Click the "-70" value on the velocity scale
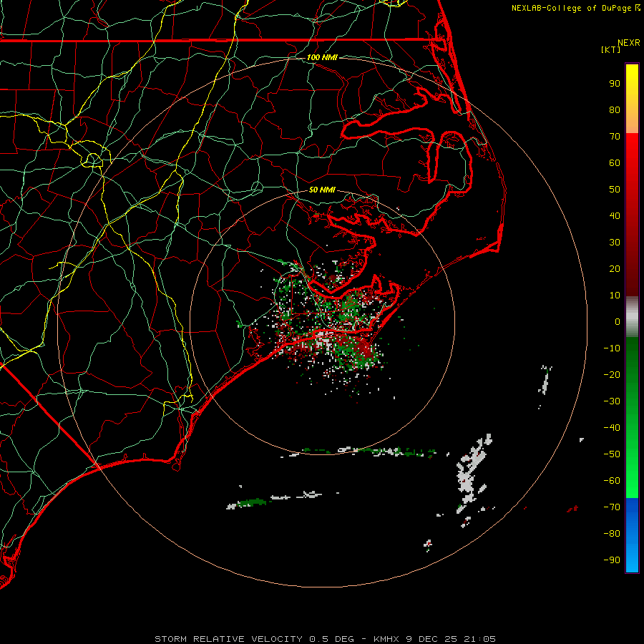Image resolution: width=644 pixels, height=644 pixels. 612,507
